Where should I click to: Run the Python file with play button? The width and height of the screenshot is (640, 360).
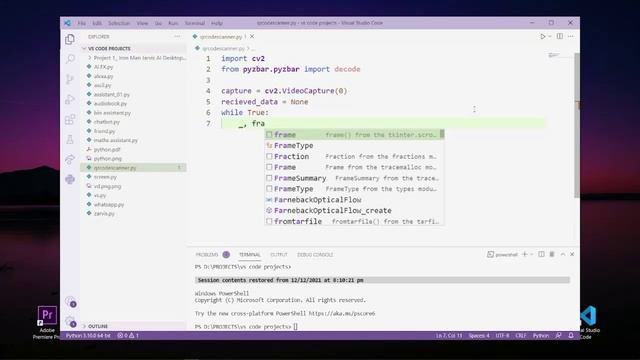(x=543, y=36)
